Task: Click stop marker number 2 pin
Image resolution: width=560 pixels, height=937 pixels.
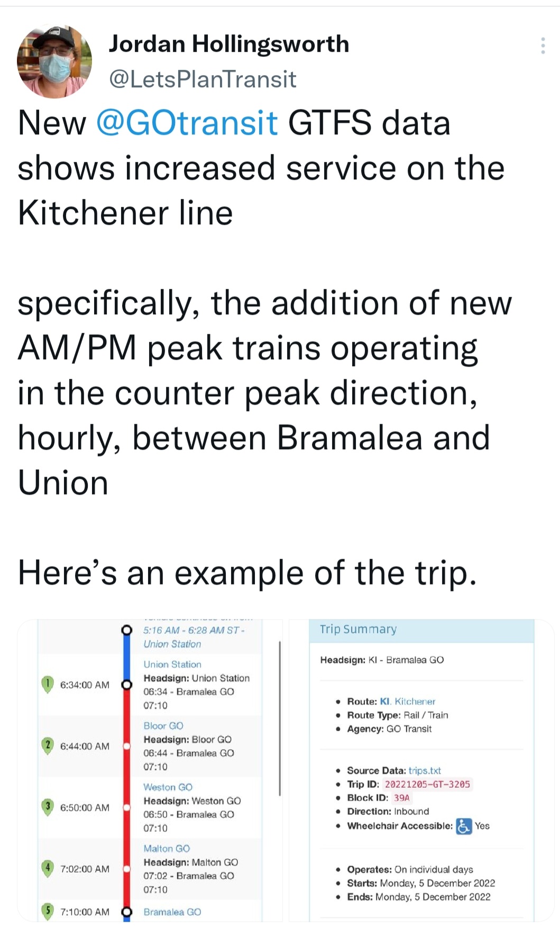Action: tap(48, 745)
